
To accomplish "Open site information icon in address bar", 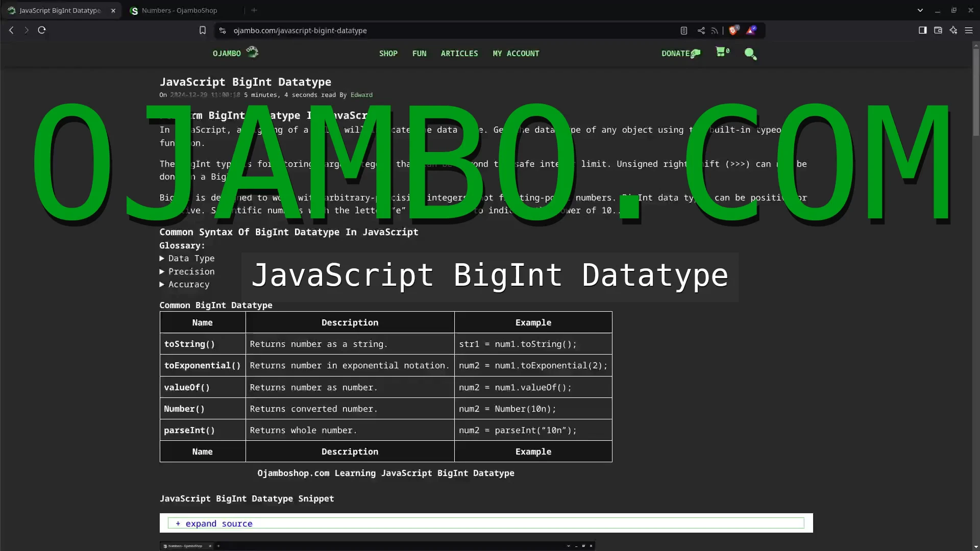I will point(222,31).
